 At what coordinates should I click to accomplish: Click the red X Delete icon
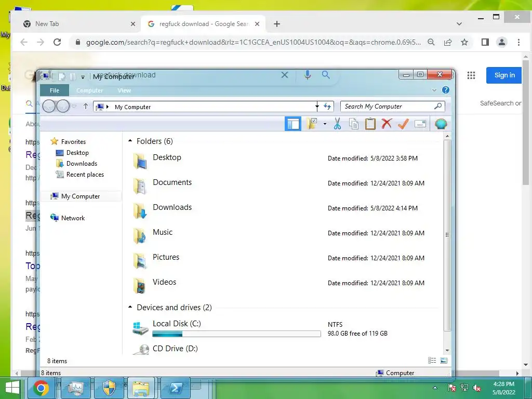coord(387,124)
